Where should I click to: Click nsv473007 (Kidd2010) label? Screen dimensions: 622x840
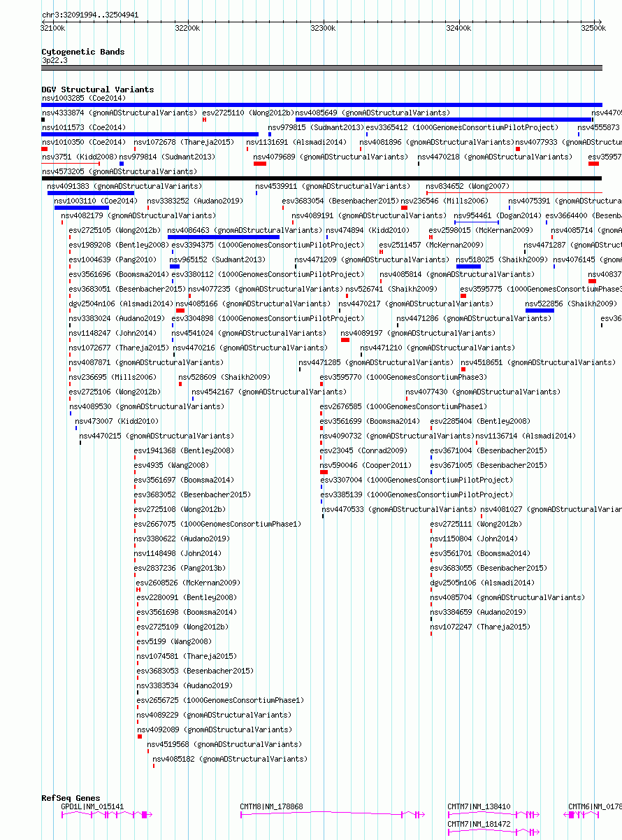tap(117, 421)
